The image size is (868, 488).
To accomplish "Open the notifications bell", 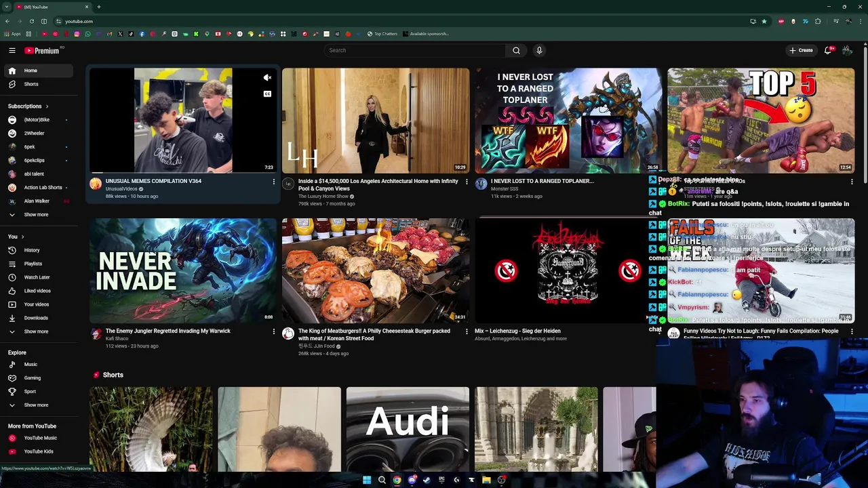I will point(828,50).
